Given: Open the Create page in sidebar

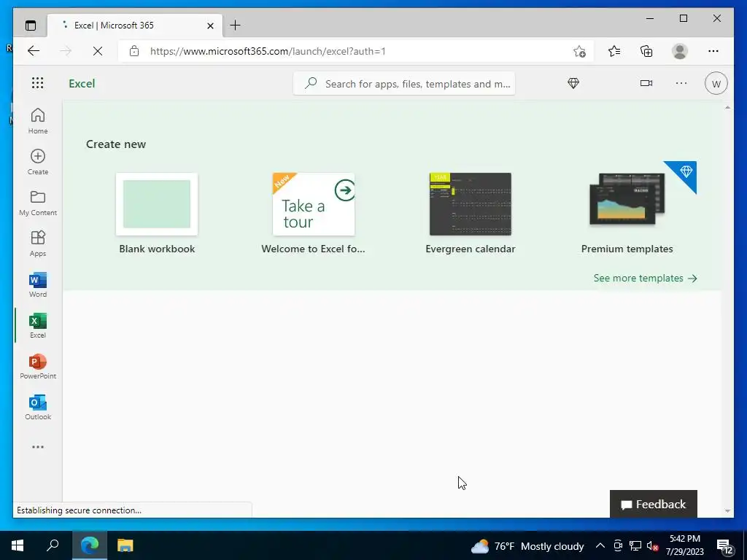Looking at the screenshot, I should coord(38,162).
